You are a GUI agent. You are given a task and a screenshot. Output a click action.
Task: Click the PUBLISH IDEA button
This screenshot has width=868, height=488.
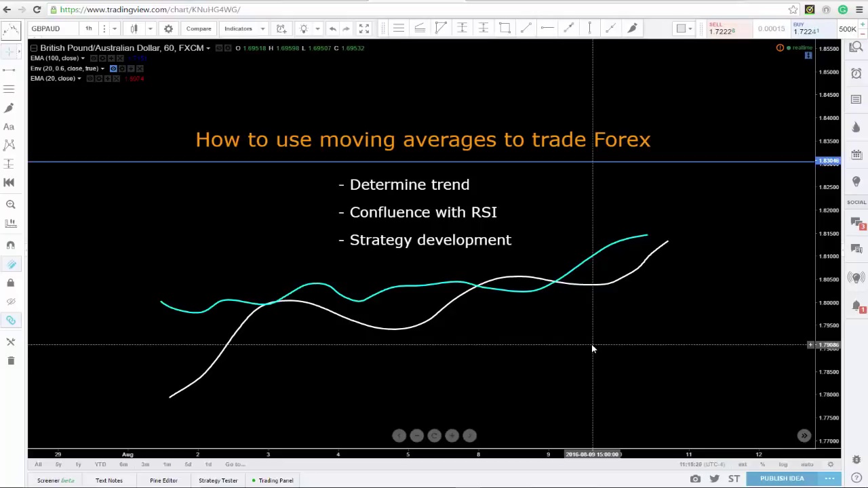782,479
